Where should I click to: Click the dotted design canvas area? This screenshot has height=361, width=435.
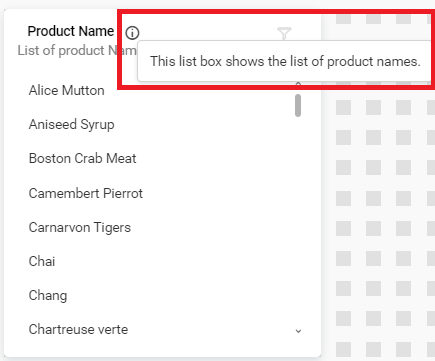(378, 217)
